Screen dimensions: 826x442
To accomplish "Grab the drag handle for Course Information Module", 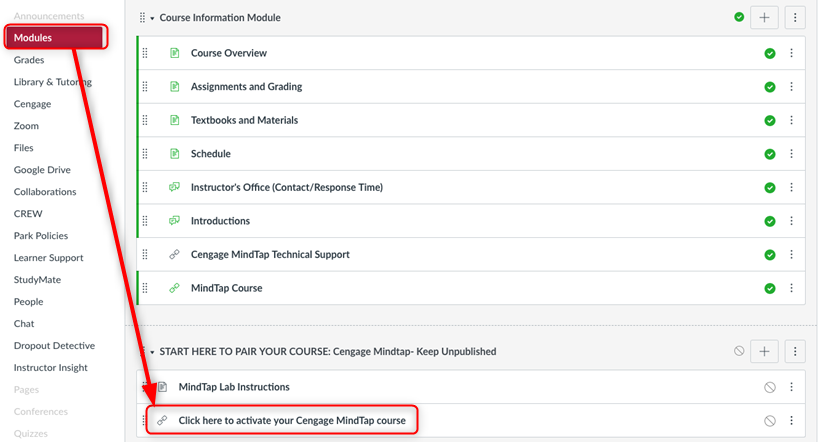I will pyautogui.click(x=142, y=17).
